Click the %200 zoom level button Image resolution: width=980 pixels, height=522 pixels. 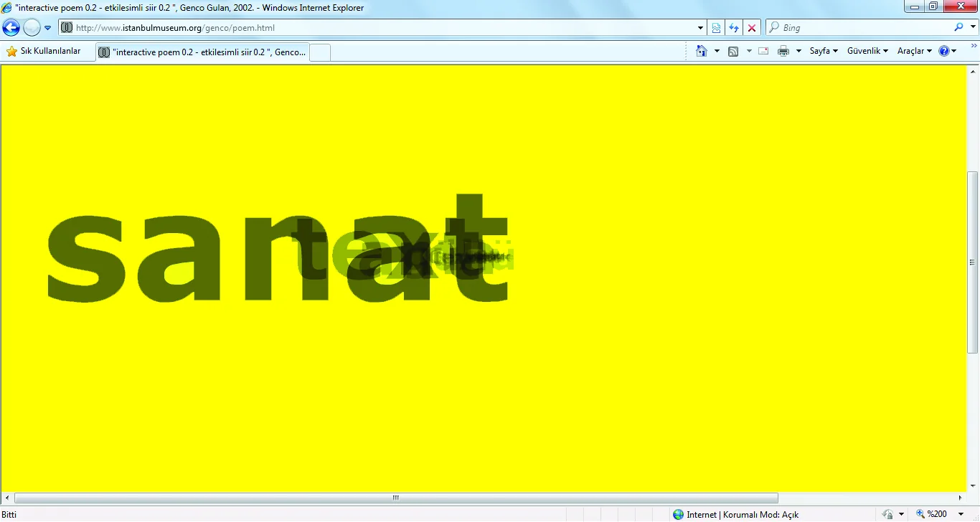pos(932,515)
